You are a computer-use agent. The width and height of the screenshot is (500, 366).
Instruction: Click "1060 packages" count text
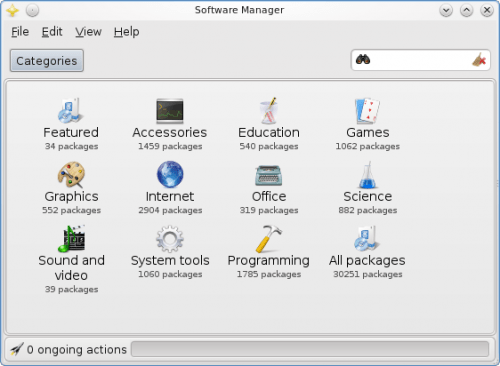(170, 274)
